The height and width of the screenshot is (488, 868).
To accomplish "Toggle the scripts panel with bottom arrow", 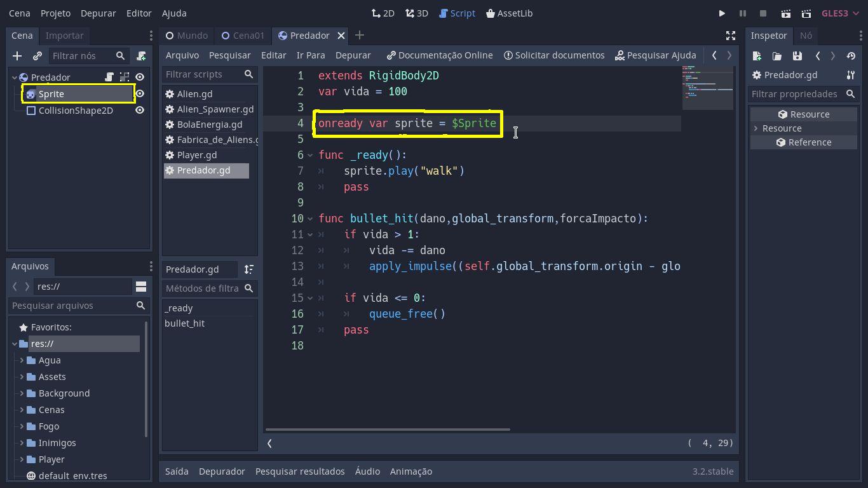I will tap(270, 444).
